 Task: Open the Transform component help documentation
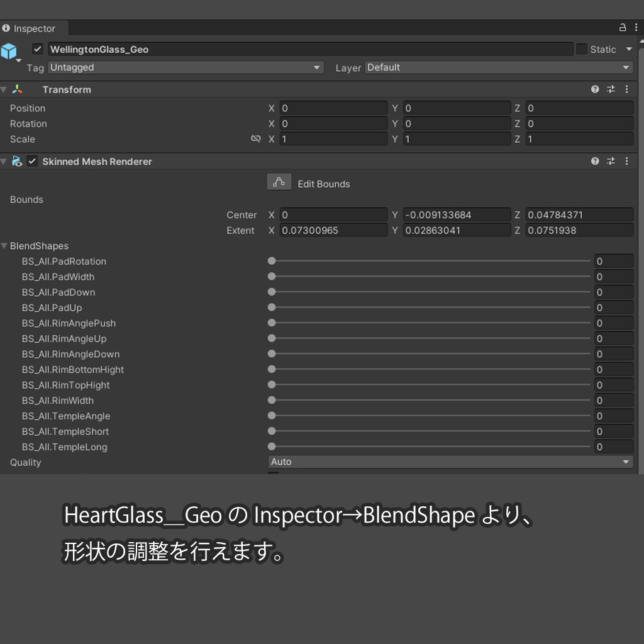tap(594, 89)
